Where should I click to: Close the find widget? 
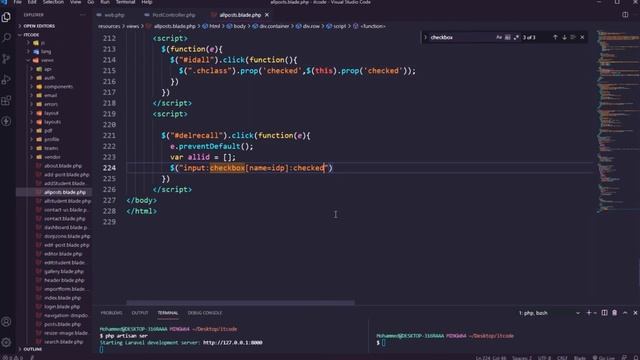(582, 37)
